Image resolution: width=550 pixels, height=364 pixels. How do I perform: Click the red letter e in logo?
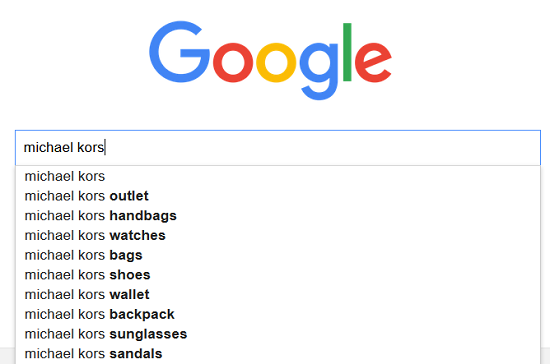point(373,62)
